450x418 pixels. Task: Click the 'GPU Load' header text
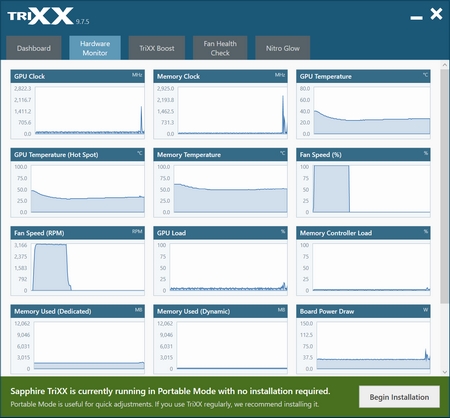click(x=171, y=233)
